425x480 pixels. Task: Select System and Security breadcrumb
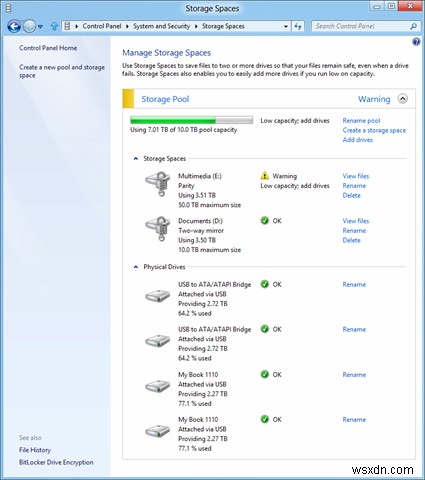(162, 26)
